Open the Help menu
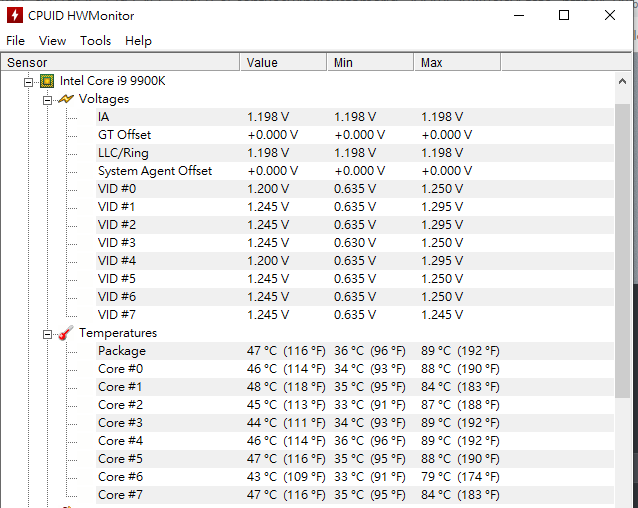 pos(138,41)
